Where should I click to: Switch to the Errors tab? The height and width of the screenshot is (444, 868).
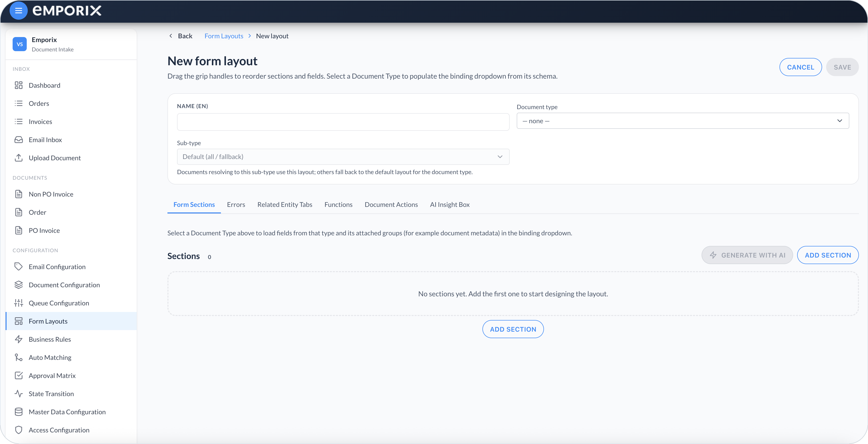(236, 205)
